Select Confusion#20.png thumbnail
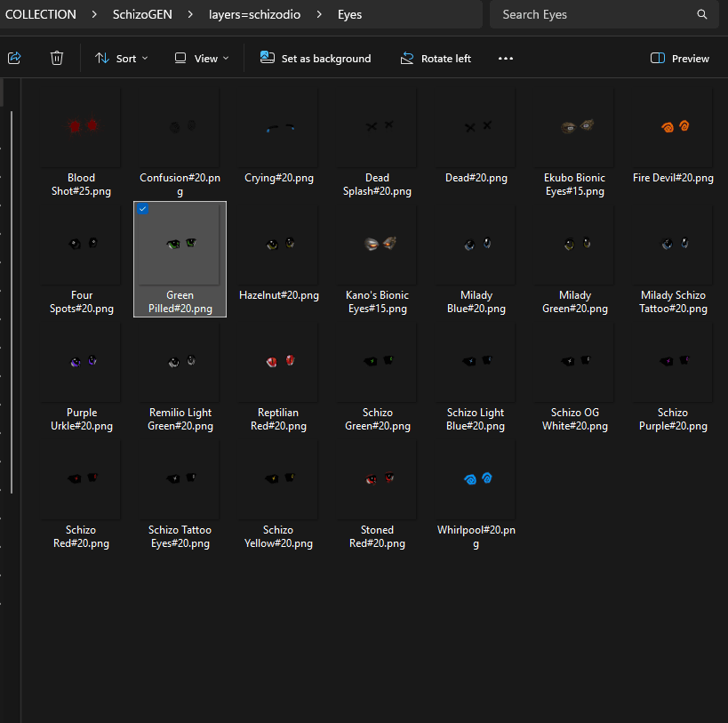Screen dimensions: 728x723 tap(180, 127)
